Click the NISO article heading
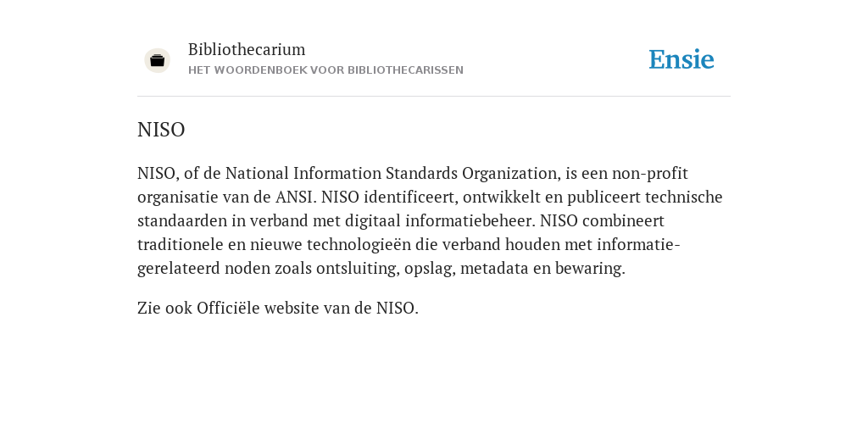Image resolution: width=868 pixels, height=434 pixels. coord(161,130)
